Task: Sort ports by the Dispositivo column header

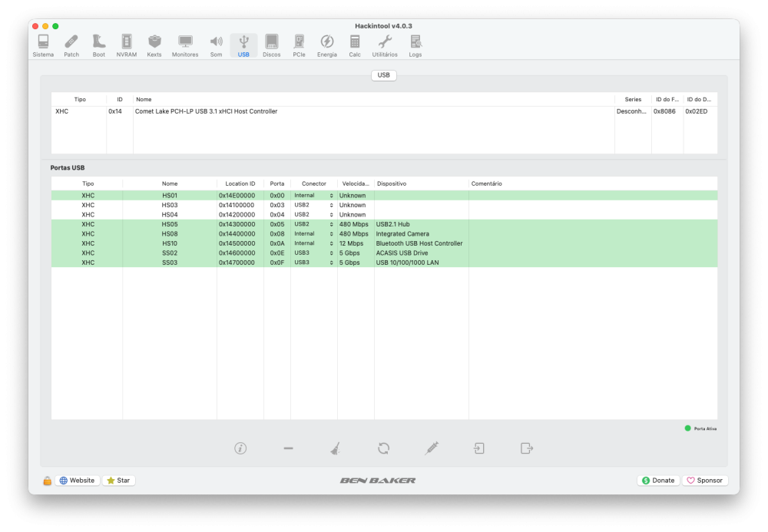Action: pyautogui.click(x=421, y=183)
